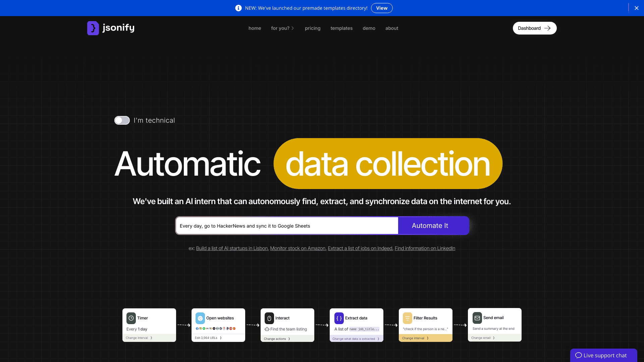
Task: Select the Filter Results icon
Action: [x=407, y=318]
